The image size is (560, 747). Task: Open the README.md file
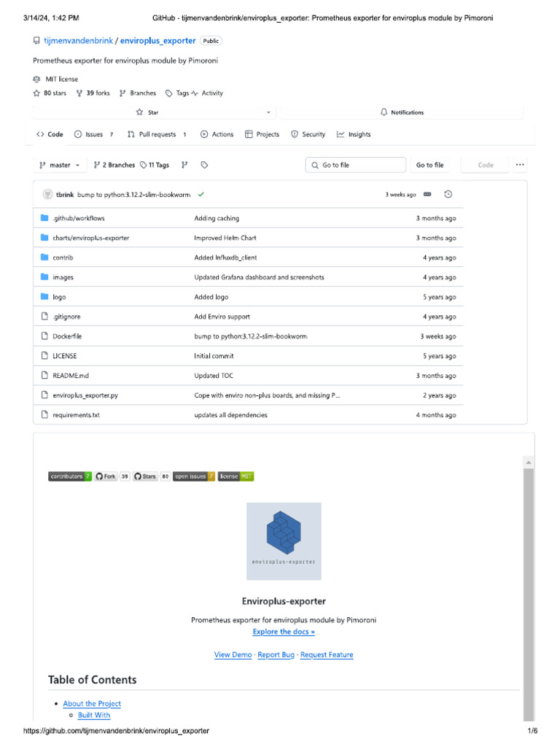[71, 376]
